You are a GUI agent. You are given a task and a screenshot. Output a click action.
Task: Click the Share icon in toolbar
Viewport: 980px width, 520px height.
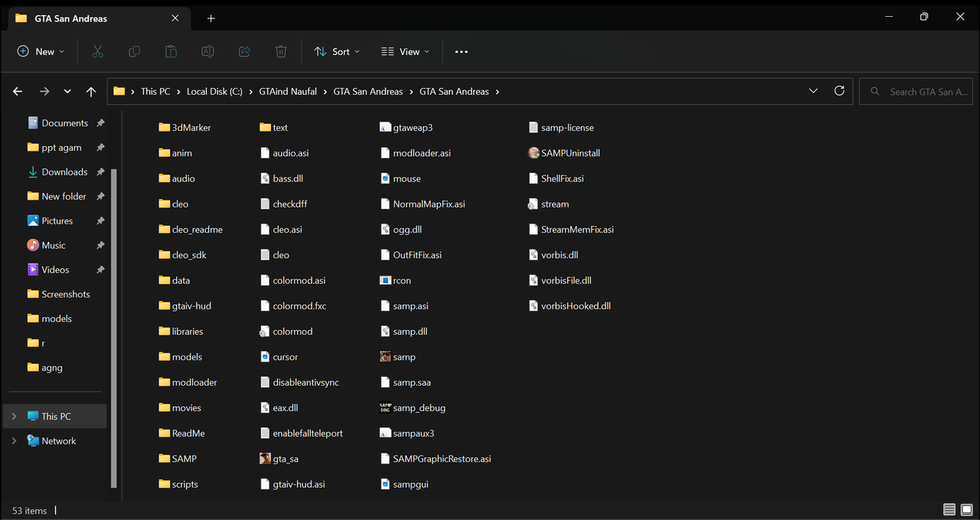(x=244, y=51)
